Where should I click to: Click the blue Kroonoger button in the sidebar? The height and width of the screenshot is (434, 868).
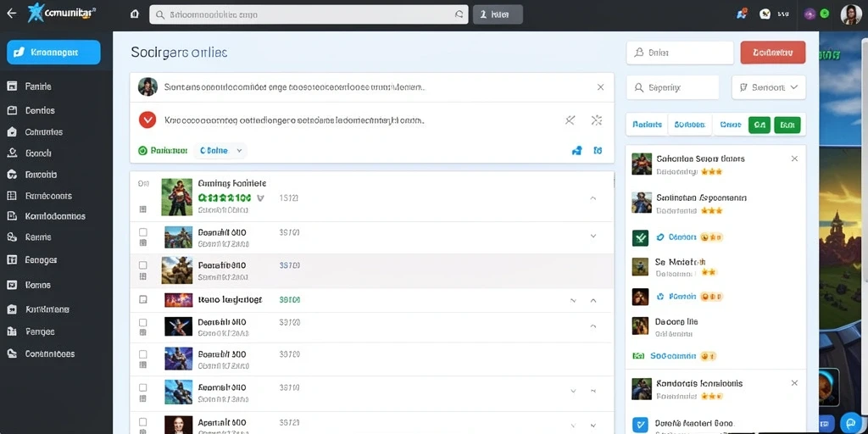53,53
